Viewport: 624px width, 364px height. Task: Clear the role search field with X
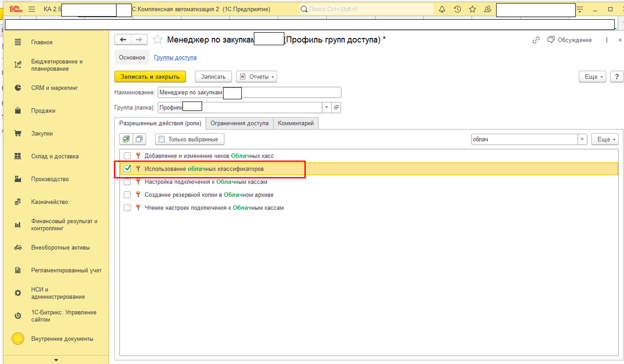(582, 139)
